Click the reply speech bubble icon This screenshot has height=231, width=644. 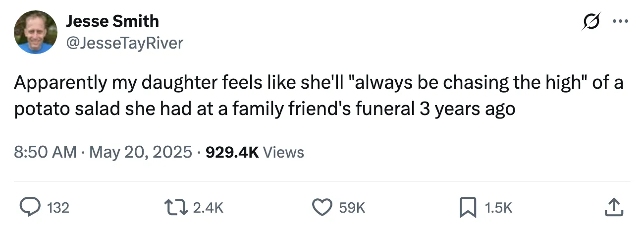click(31, 207)
